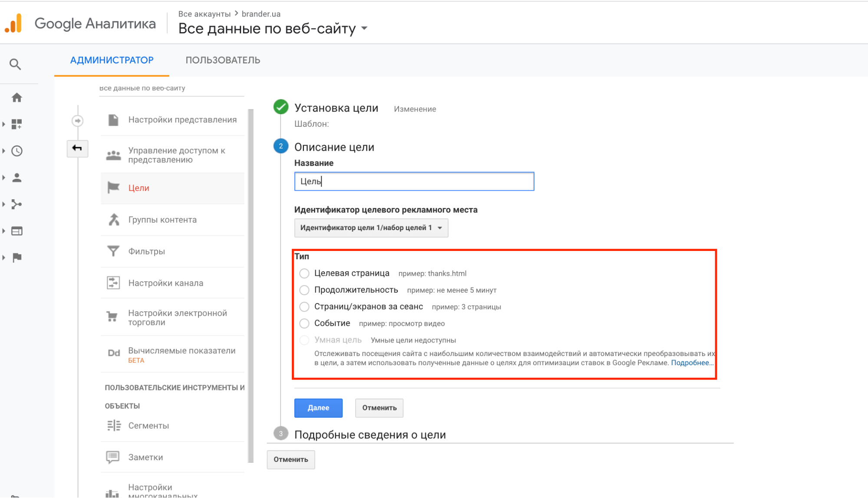This screenshot has width=868, height=498.
Task: Click the search magnifier icon in sidebar
Action: tap(15, 64)
